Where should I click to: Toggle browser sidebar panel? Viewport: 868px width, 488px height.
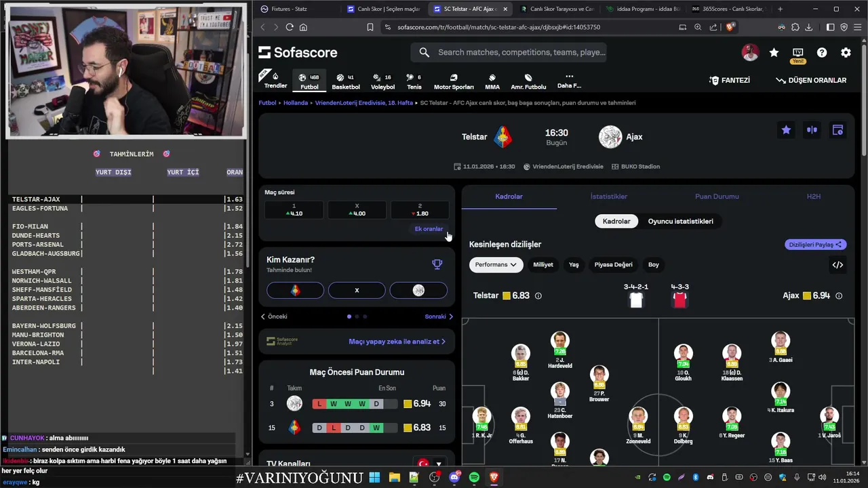[x=830, y=27]
